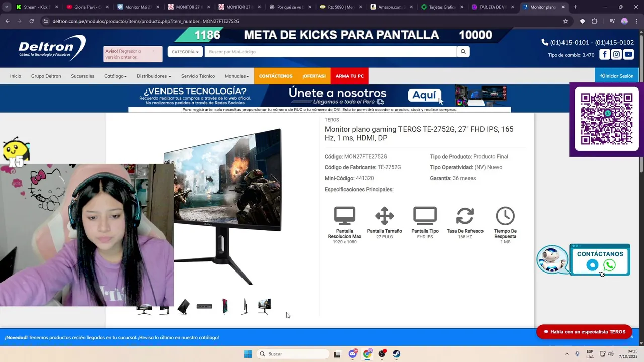Bookmark this page with star icon
Image resolution: width=644 pixels, height=362 pixels.
click(x=566, y=21)
